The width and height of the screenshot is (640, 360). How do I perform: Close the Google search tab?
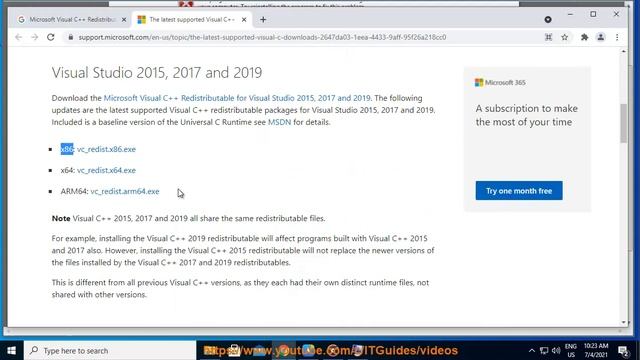coord(124,20)
